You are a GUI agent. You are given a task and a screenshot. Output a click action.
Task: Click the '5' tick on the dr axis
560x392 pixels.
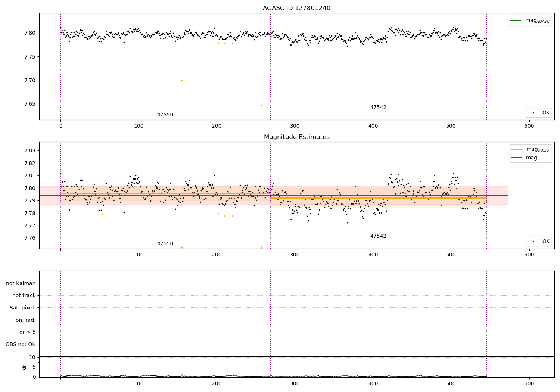coord(34,367)
